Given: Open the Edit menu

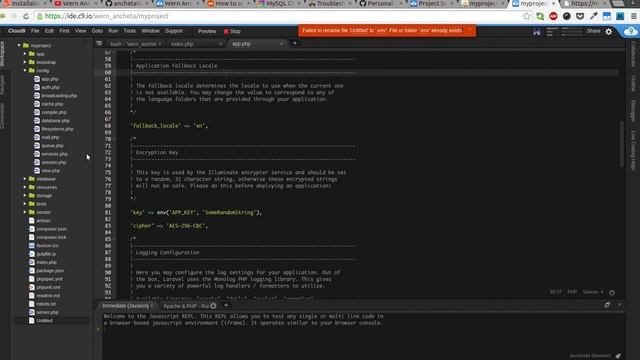Looking at the screenshot, I should click(x=49, y=31).
